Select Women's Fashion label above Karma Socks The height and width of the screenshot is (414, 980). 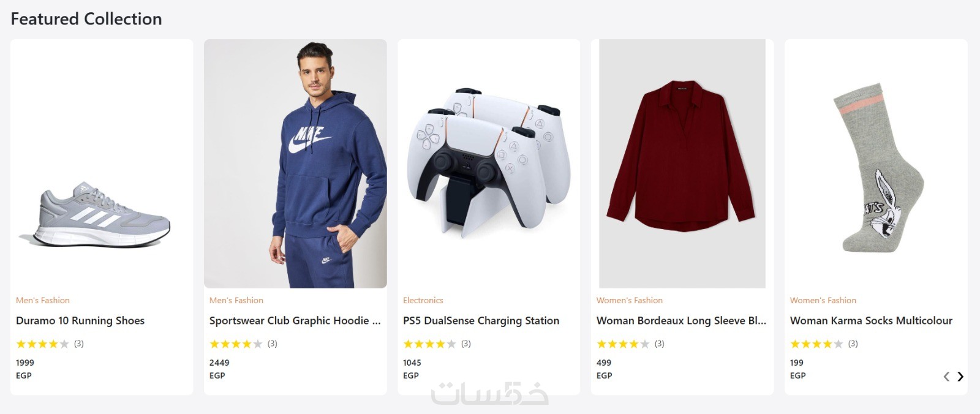823,300
